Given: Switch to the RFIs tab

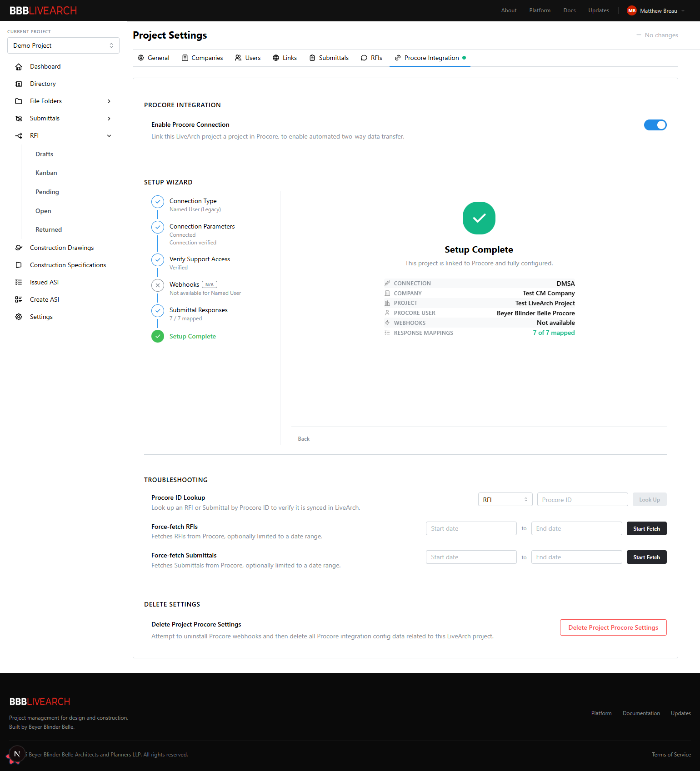Looking at the screenshot, I should [x=371, y=58].
